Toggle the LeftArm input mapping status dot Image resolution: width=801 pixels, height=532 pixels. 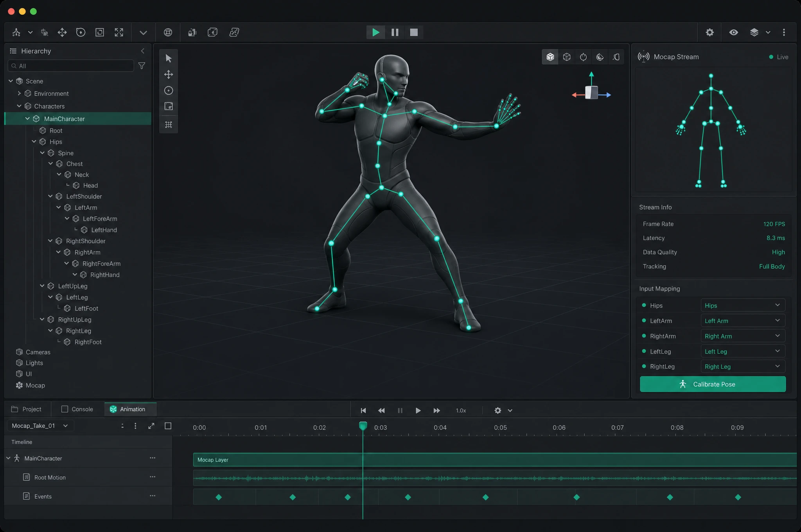tap(644, 320)
